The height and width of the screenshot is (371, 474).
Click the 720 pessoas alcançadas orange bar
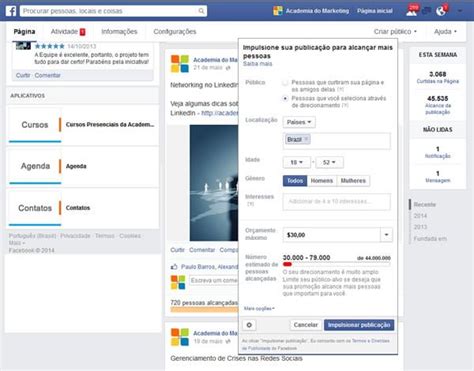tap(204, 310)
